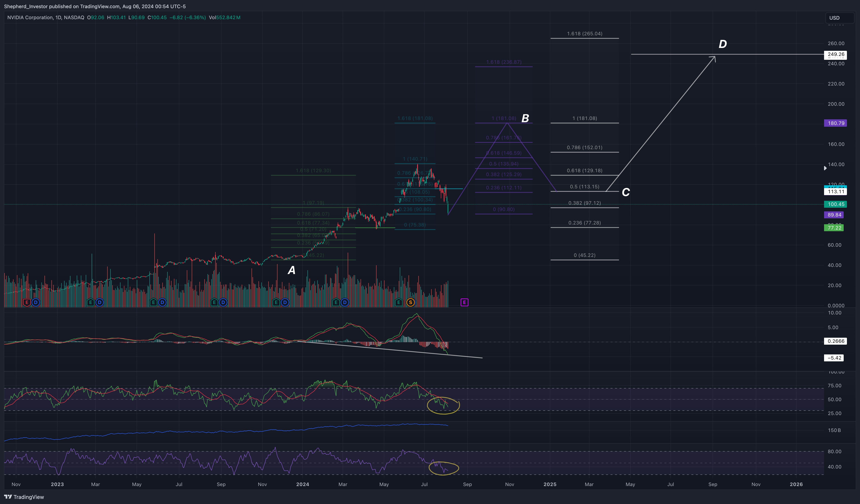Click the −5.42 indicator value label
The height and width of the screenshot is (504, 860).
(834, 358)
